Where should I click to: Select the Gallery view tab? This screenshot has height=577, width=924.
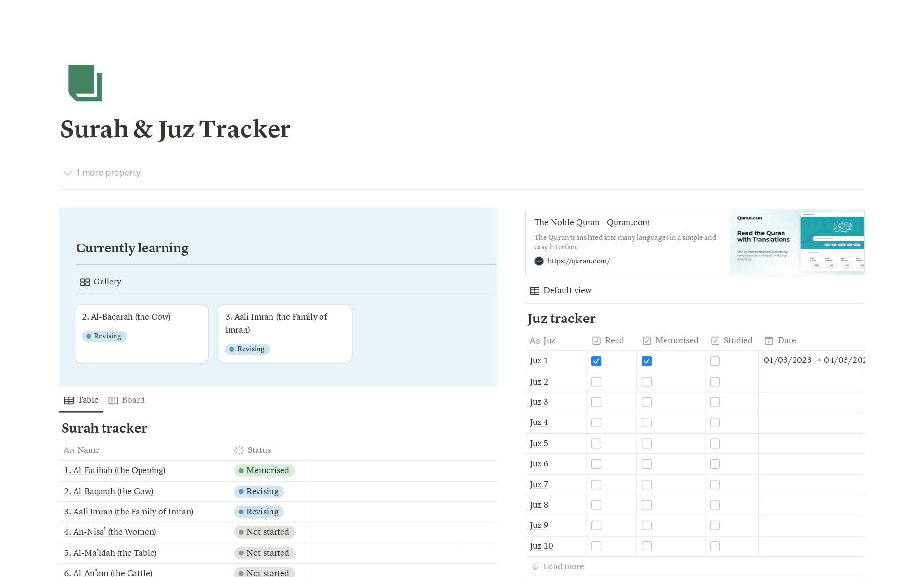point(101,282)
